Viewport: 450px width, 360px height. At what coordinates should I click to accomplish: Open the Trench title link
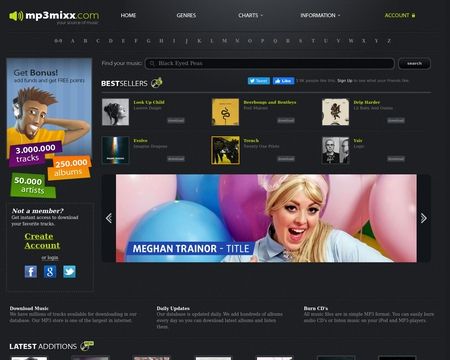[251, 141]
